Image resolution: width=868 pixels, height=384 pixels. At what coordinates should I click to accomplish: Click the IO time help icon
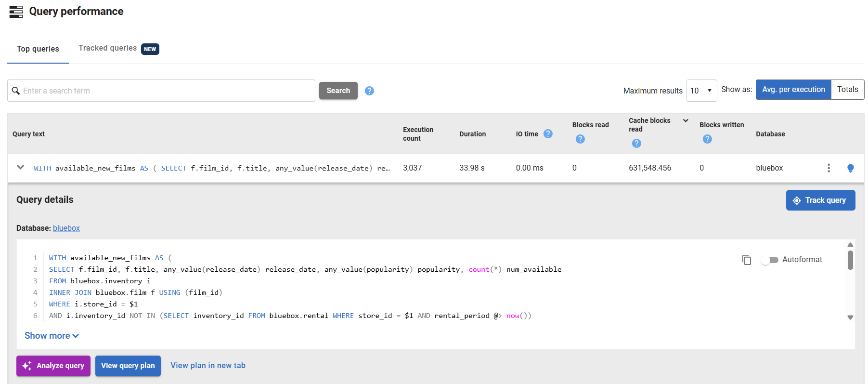pos(548,134)
